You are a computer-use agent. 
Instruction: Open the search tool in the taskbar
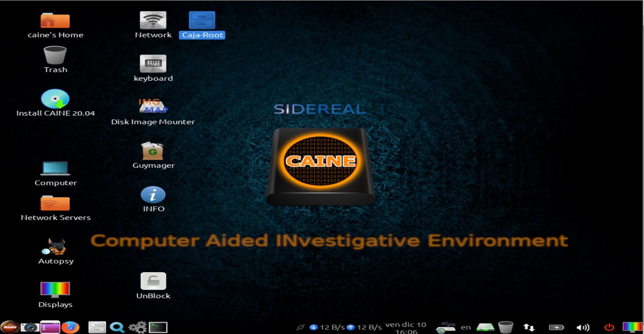click(x=117, y=327)
